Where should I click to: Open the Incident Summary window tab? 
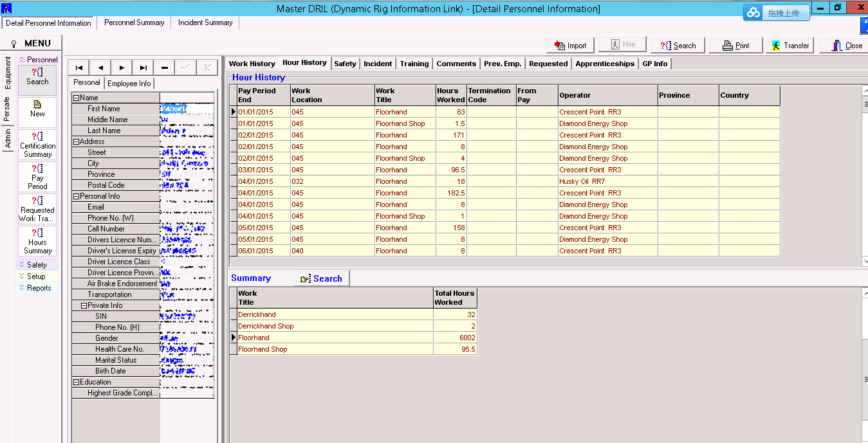205,23
